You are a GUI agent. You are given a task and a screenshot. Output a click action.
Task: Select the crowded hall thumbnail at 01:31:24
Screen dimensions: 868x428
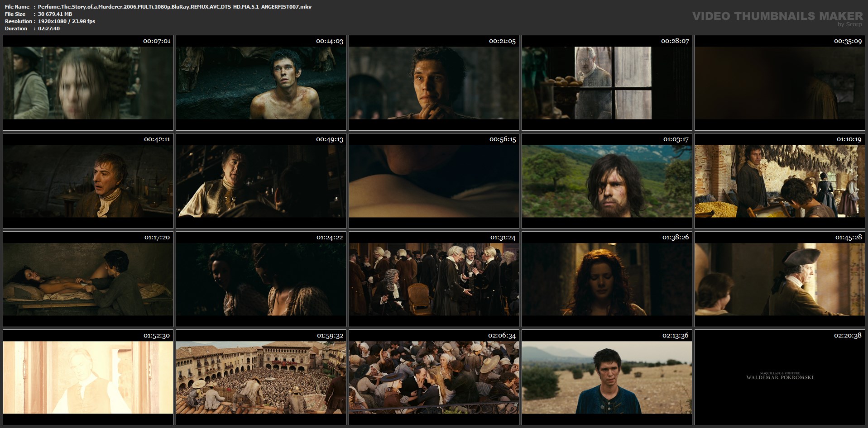click(434, 279)
